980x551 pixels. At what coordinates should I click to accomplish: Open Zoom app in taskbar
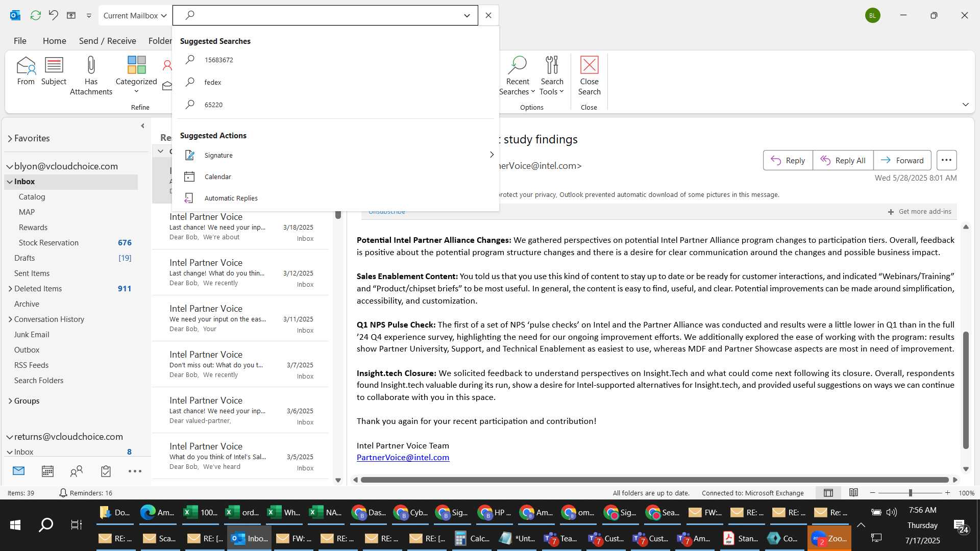pyautogui.click(x=829, y=538)
